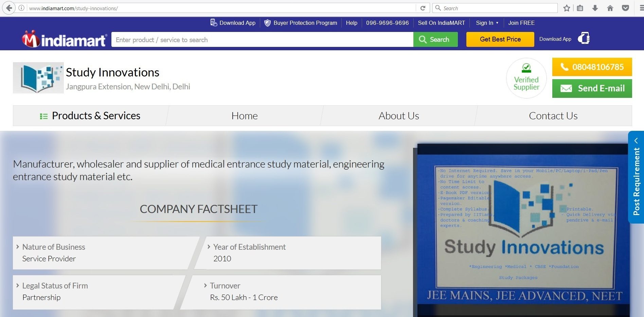Image resolution: width=644 pixels, height=317 pixels.
Task: Open the Buyer Protection Program link
Action: [305, 23]
